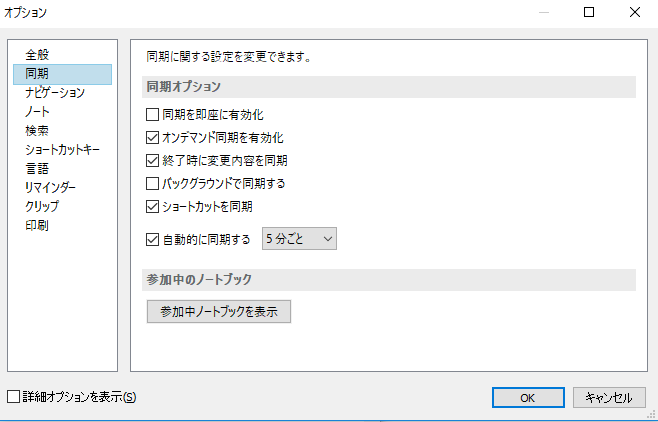Select 同期 category in the sidebar
Image resolution: width=658 pixels, height=422 pixels.
point(37,74)
